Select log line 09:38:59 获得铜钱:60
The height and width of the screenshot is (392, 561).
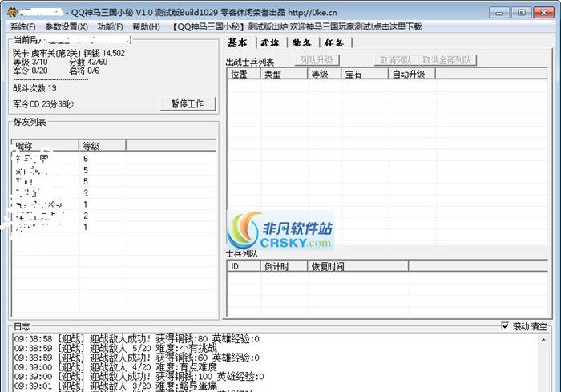[137, 358]
